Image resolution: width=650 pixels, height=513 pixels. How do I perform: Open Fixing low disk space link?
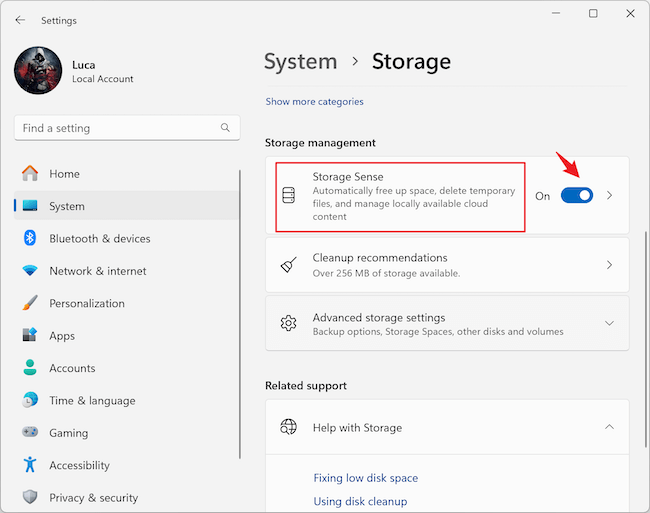(x=366, y=478)
